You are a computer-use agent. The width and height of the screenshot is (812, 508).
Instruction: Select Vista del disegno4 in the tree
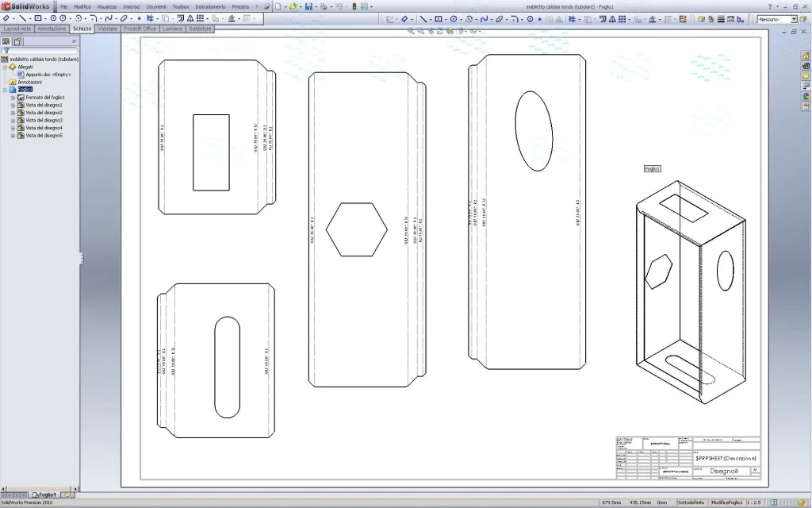44,128
